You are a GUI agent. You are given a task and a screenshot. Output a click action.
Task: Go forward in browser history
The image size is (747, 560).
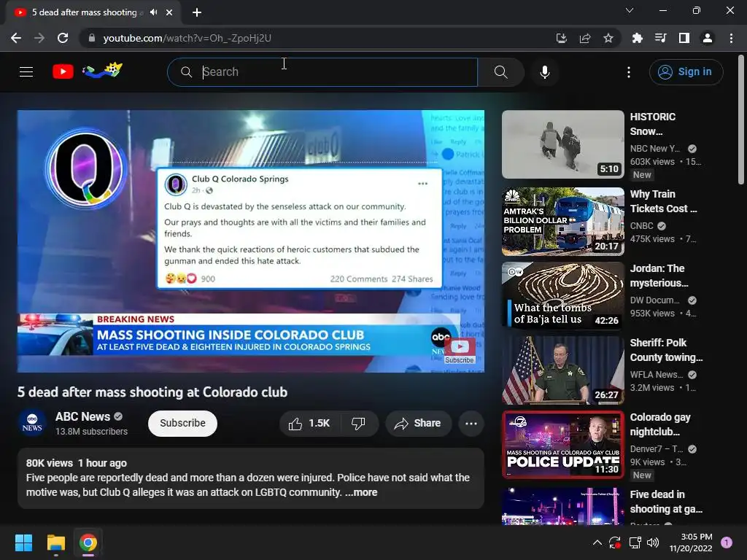click(x=39, y=38)
